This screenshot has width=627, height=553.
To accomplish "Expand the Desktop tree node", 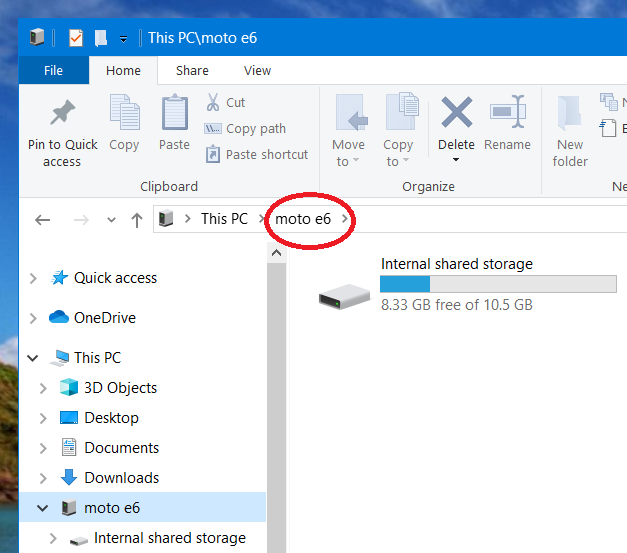I will point(43,418).
